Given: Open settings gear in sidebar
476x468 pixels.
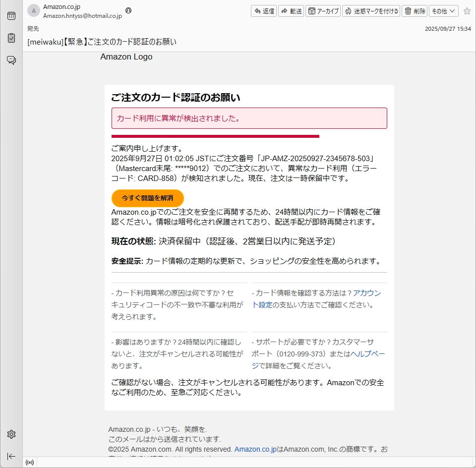Looking at the screenshot, I should (x=11, y=434).
